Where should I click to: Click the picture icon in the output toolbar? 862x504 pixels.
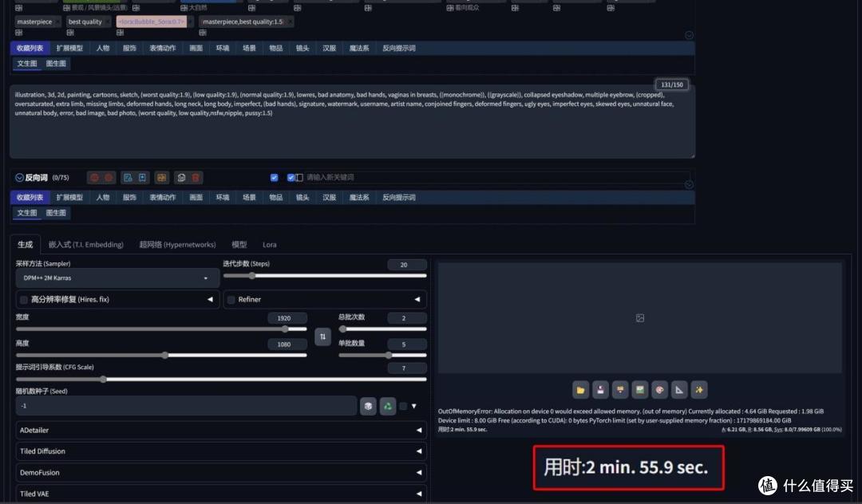tap(640, 390)
